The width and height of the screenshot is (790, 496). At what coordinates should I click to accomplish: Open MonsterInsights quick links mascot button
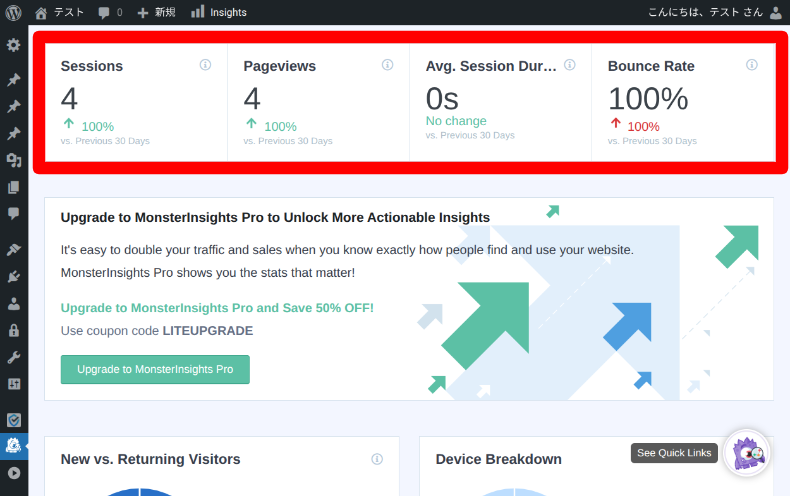746,453
